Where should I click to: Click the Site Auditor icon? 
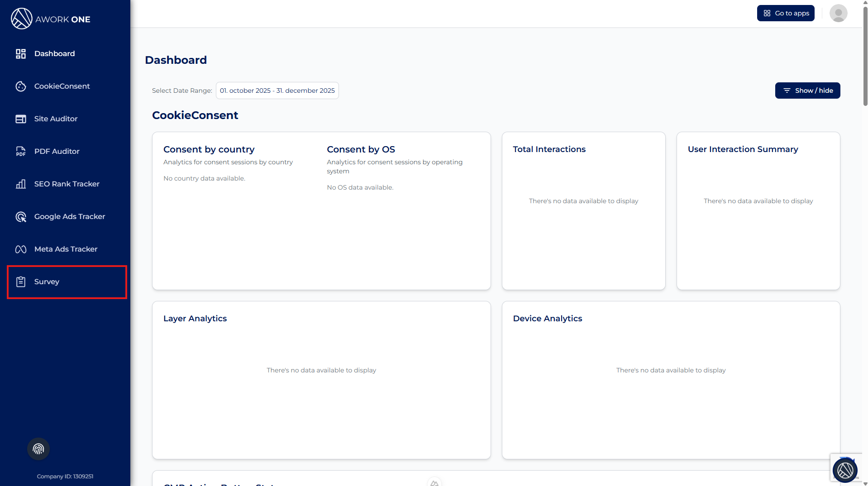(x=21, y=119)
